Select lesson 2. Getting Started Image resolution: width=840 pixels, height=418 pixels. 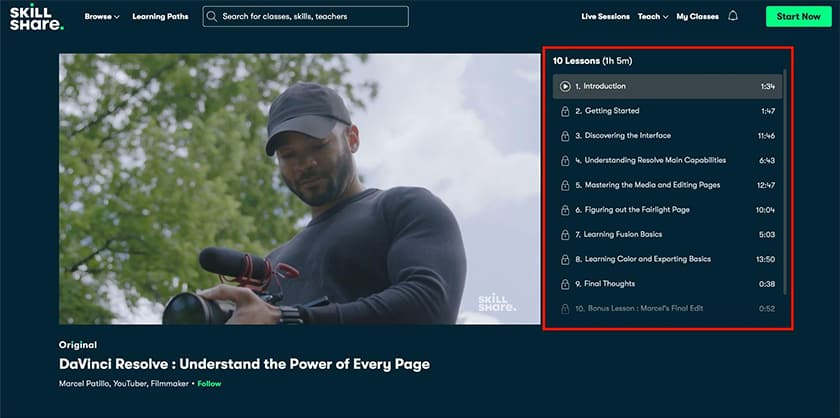pos(667,111)
